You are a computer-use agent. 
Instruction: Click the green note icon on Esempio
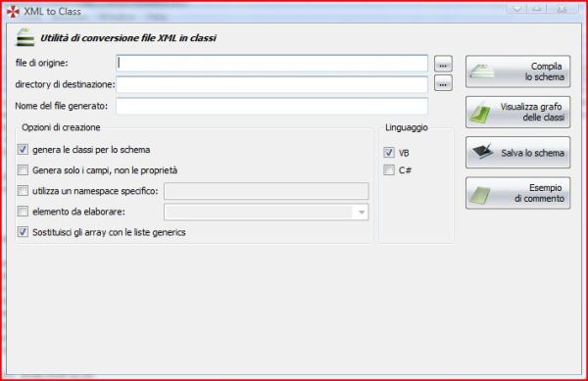click(480, 195)
